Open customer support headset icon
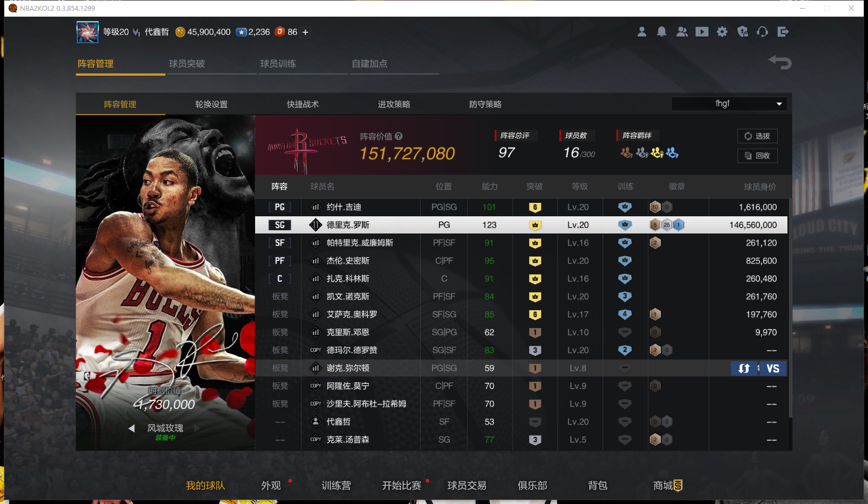868x504 pixels. [x=763, y=32]
